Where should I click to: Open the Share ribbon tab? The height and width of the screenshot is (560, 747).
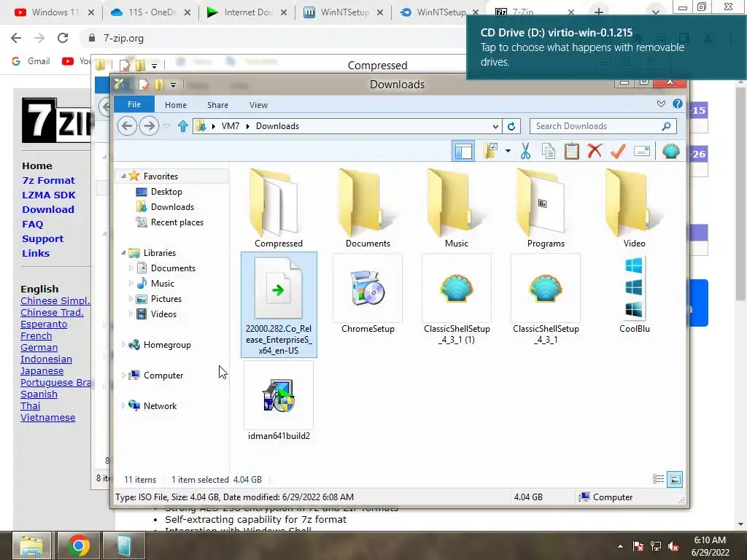217,105
